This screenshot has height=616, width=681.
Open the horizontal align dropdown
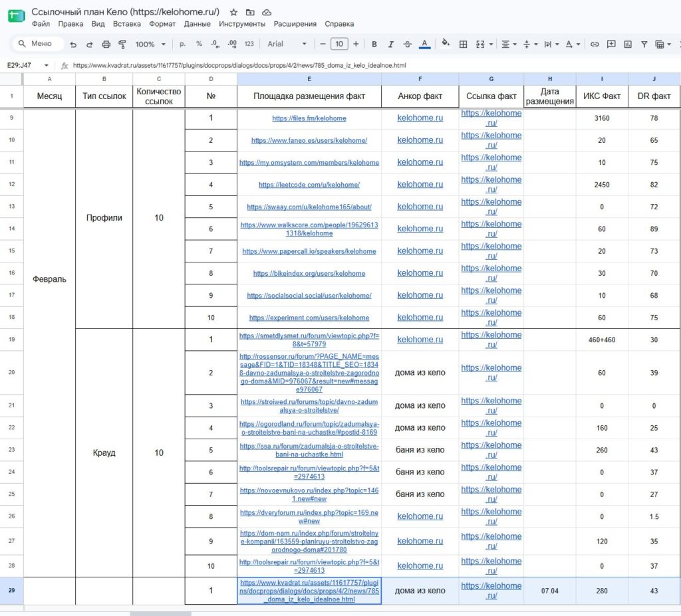click(509, 44)
